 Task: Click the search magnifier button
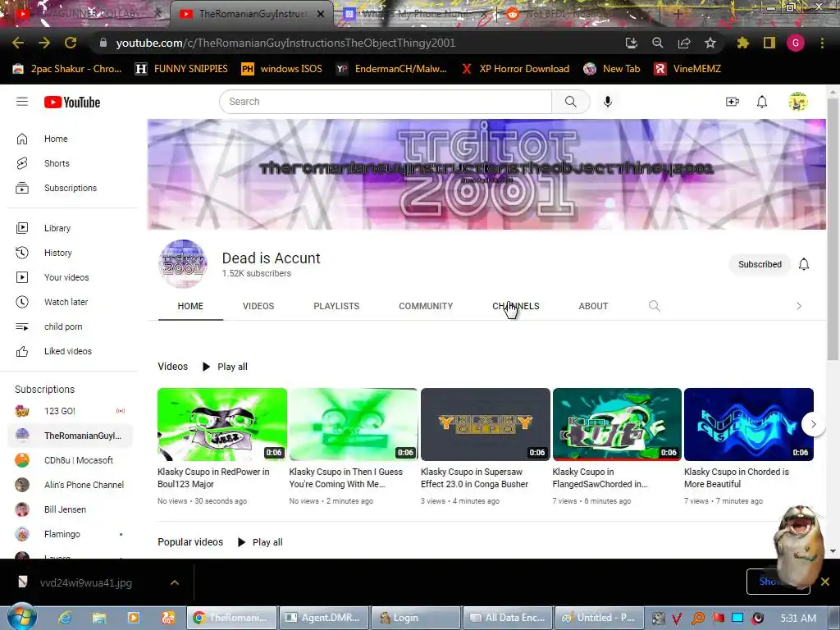click(x=571, y=102)
